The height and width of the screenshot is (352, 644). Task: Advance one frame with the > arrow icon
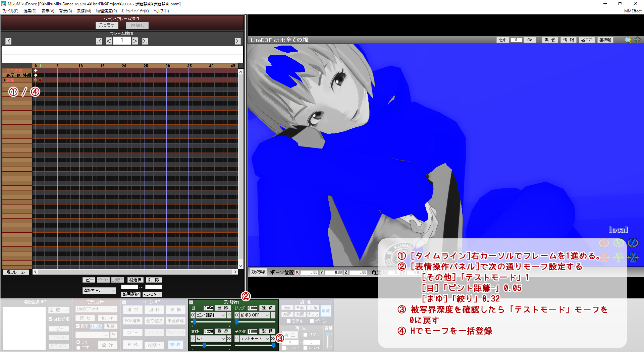tap(135, 41)
